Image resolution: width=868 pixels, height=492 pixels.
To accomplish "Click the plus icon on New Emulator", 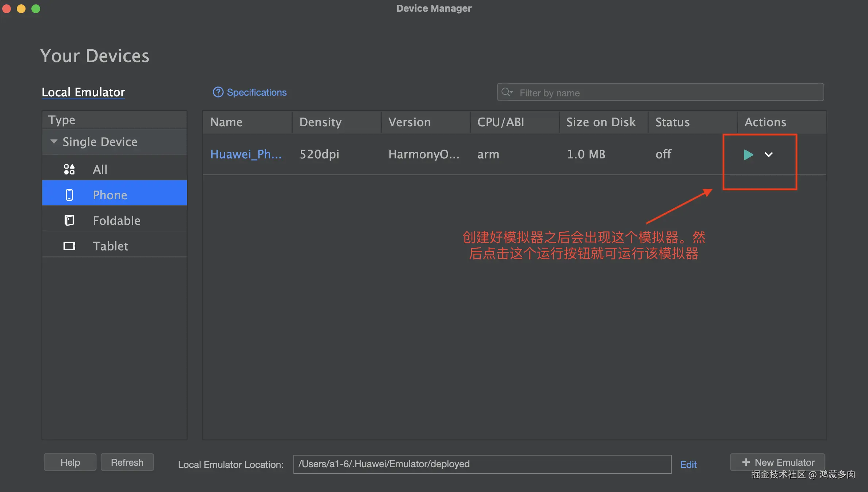I will coord(746,462).
